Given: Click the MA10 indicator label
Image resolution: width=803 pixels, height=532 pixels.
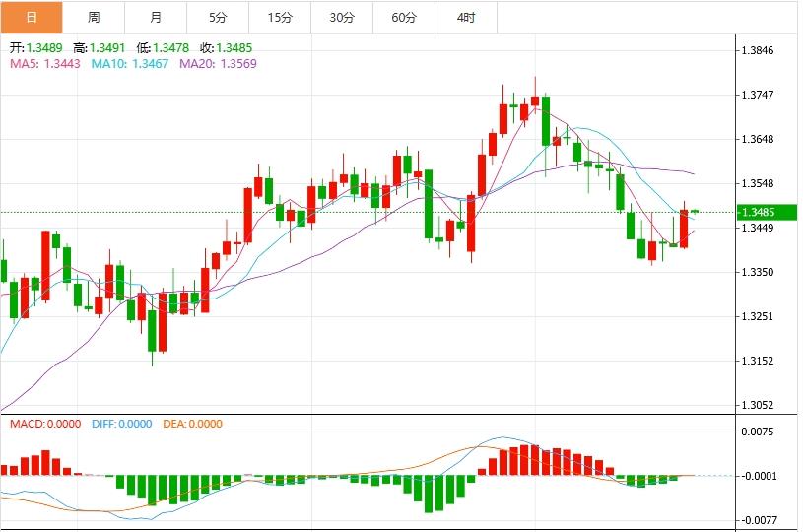Looking at the screenshot, I should click(129, 64).
